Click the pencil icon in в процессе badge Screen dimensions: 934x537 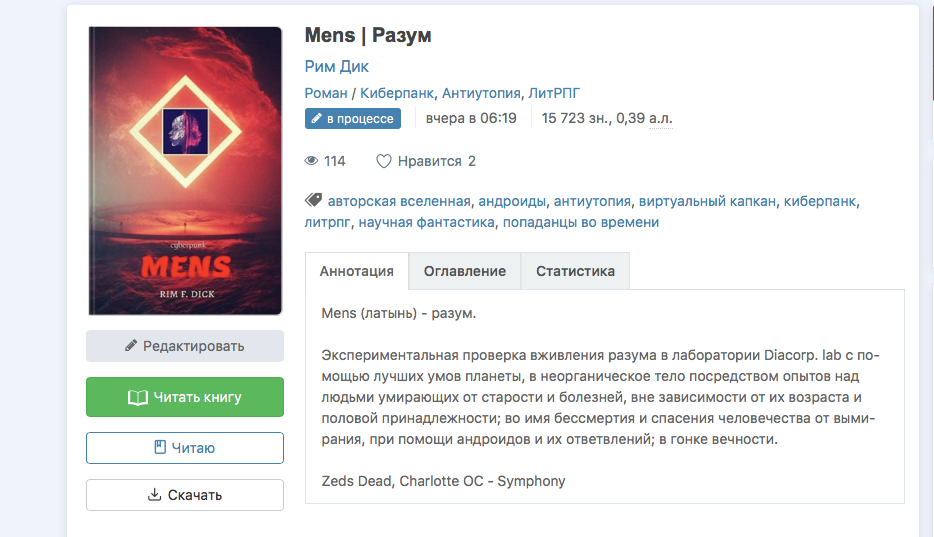[316, 118]
